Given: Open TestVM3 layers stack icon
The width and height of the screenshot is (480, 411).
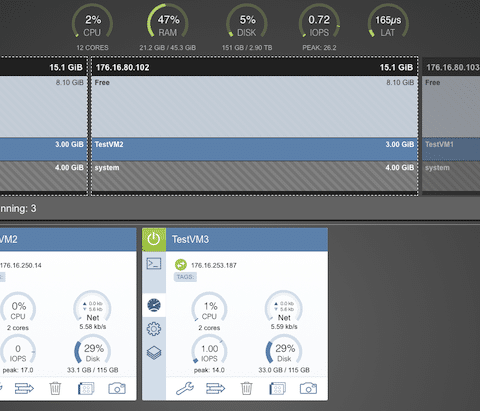Looking at the screenshot, I should 154,353.
